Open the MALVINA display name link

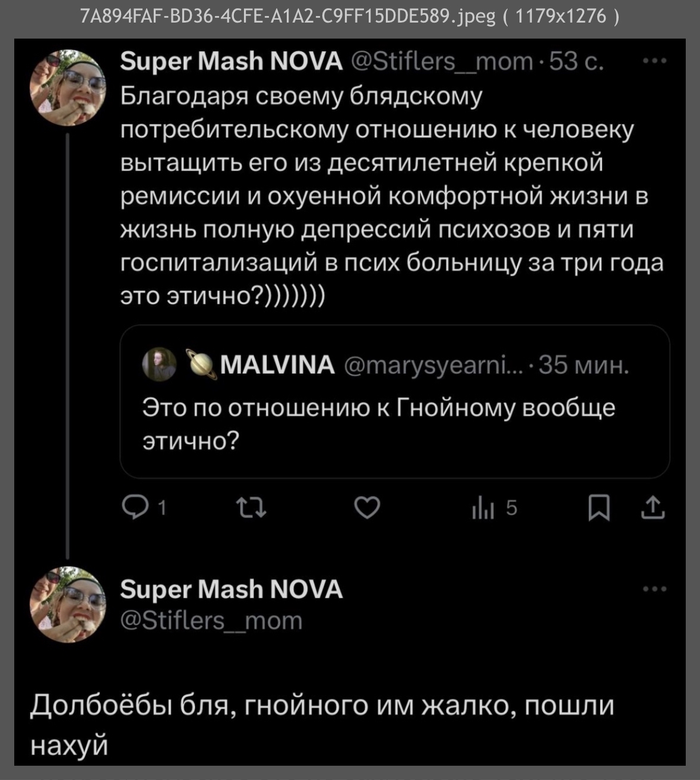[x=277, y=365]
